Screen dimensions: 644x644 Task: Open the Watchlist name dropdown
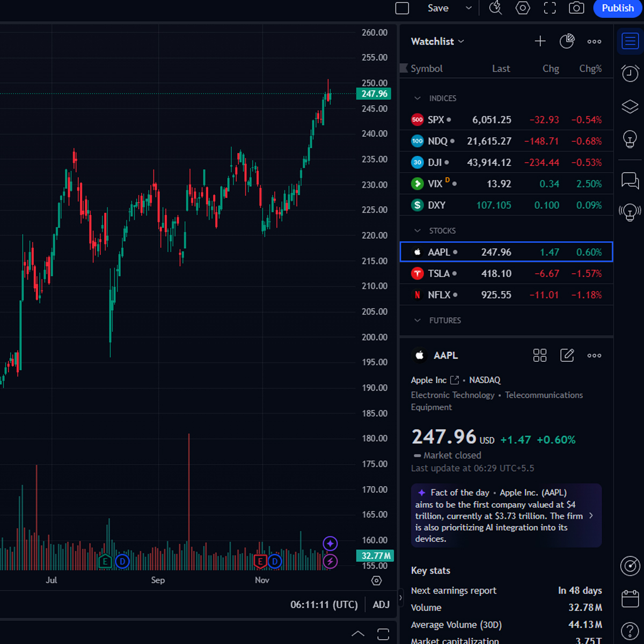click(437, 41)
